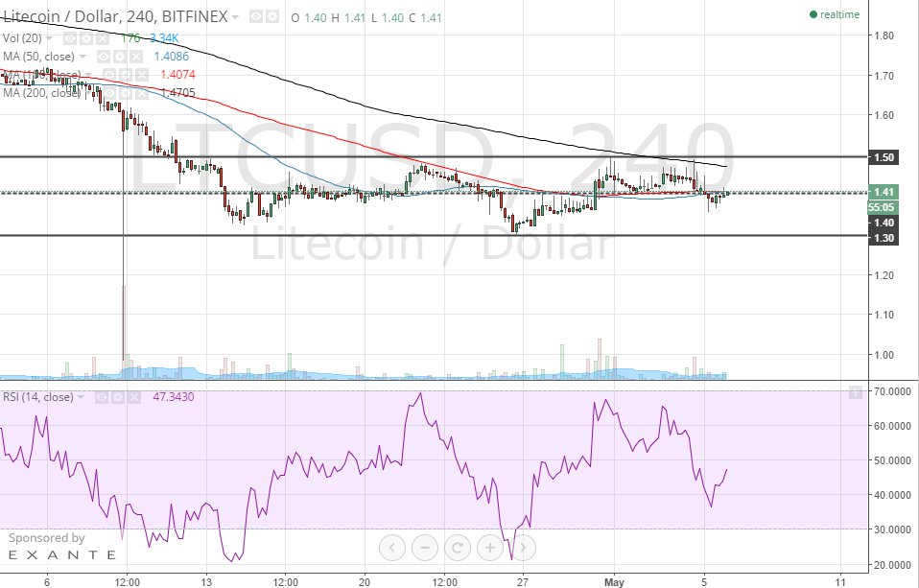
Task: Click the 11 date label on time axis
Action: pos(840,582)
